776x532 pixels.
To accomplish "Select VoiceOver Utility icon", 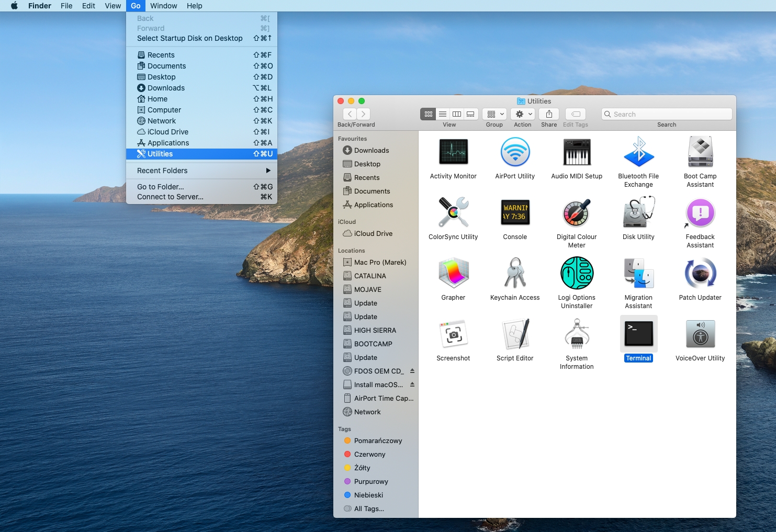I will [x=700, y=334].
